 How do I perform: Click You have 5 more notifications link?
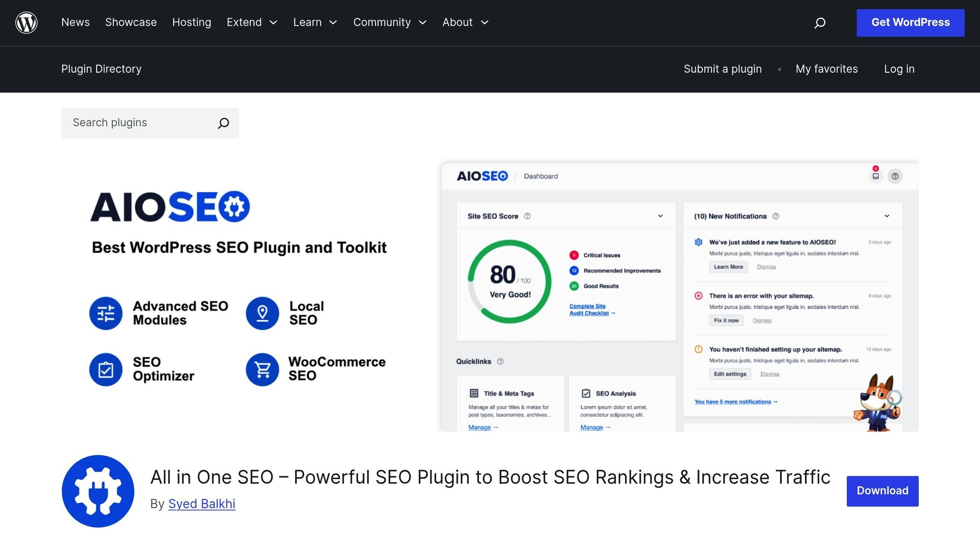[735, 402]
